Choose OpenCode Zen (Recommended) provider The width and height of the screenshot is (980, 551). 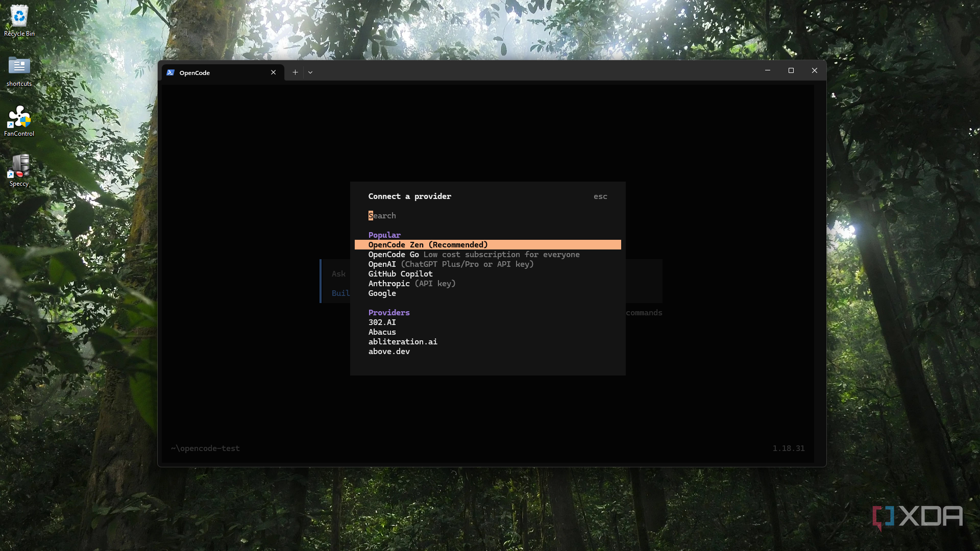pyautogui.click(x=487, y=245)
